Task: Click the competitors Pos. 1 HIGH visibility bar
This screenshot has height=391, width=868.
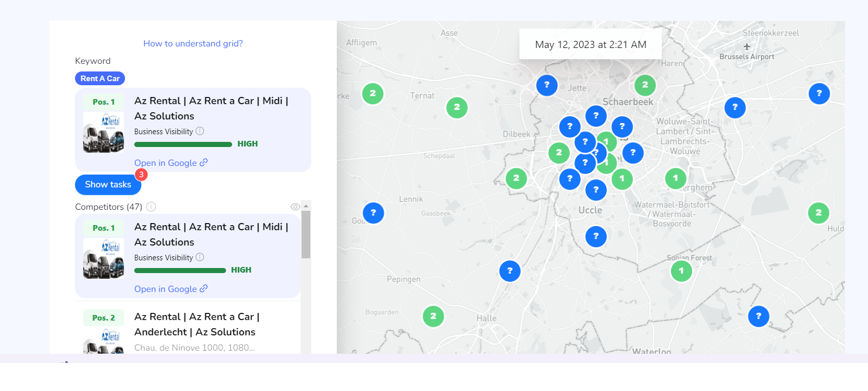Action: (180, 271)
